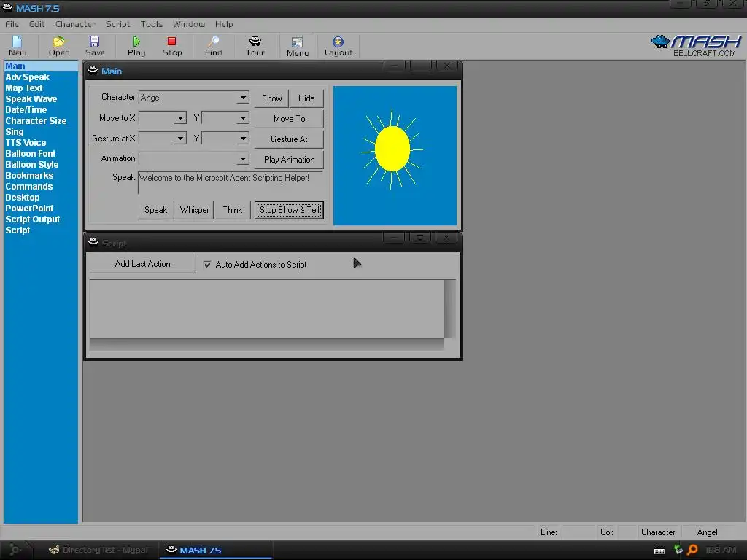Click the Whisper button
The width and height of the screenshot is (747, 560).
point(194,210)
